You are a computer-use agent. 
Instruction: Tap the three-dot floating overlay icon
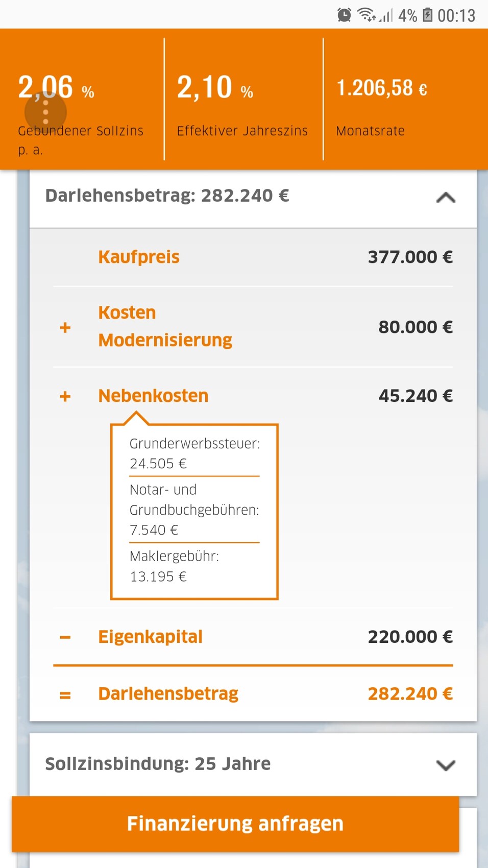[45, 112]
